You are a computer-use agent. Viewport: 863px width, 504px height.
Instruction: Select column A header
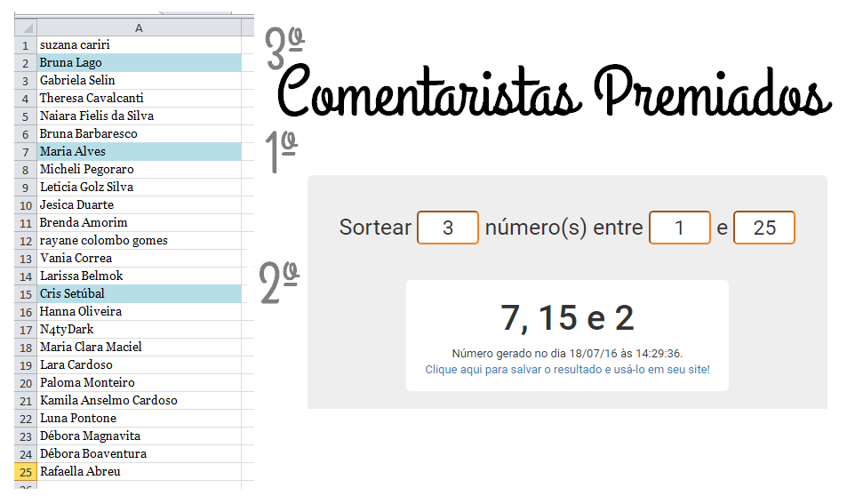pos(139,28)
